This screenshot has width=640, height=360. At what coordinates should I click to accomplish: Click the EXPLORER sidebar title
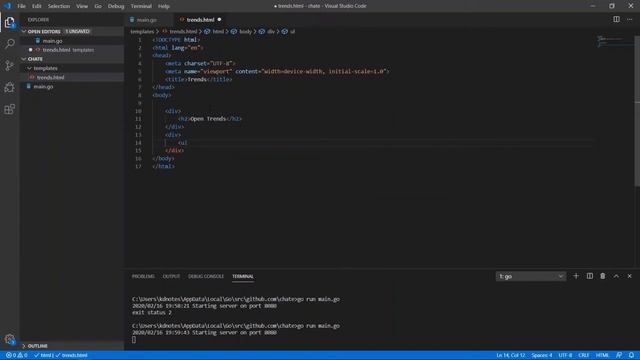tap(38, 20)
